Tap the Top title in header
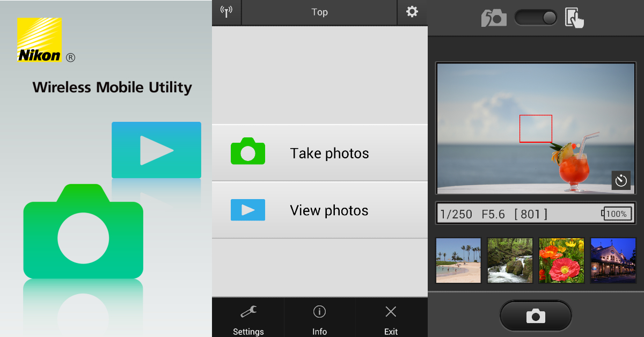Screen dimensions: 644x337 coord(319,12)
